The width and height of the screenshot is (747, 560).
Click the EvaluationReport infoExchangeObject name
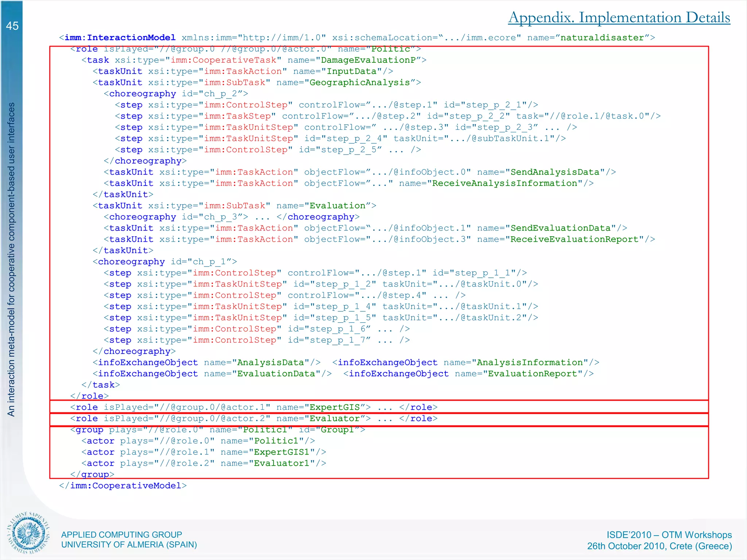click(532, 374)
